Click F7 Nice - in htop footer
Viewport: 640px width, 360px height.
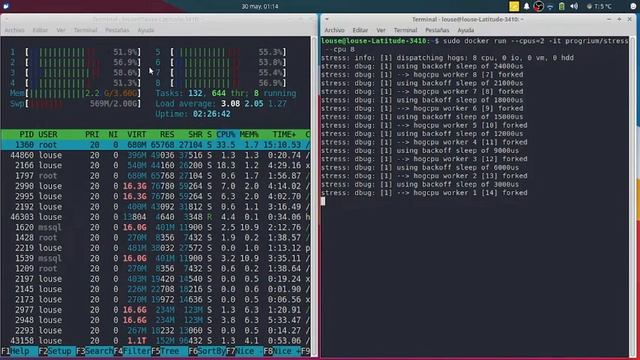pos(244,351)
